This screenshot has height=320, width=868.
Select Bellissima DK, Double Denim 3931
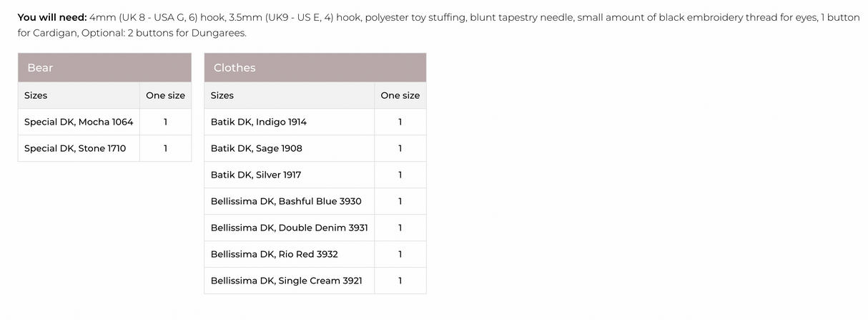290,228
